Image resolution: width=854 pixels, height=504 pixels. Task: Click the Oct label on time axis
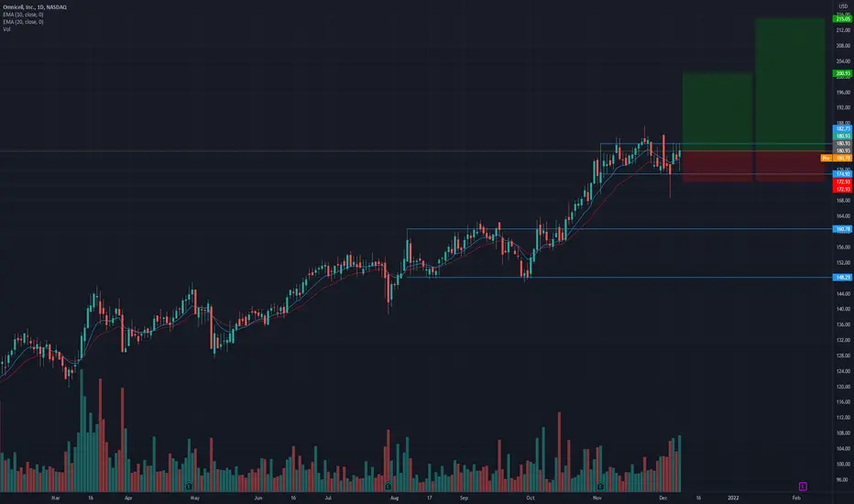coord(530,498)
